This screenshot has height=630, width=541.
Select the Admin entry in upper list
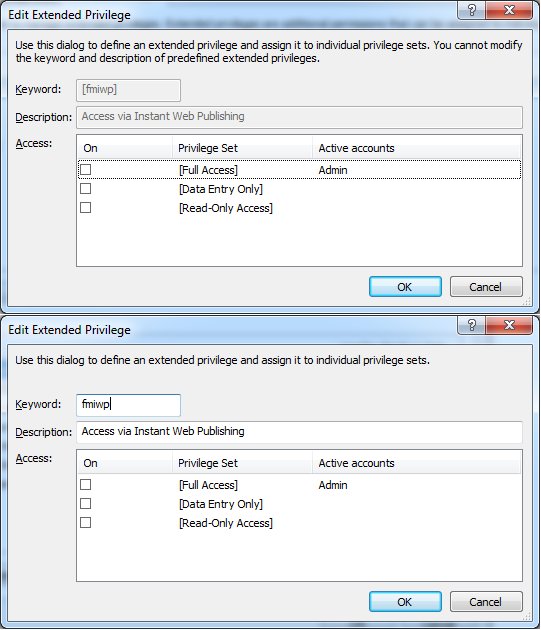pyautogui.click(x=333, y=170)
